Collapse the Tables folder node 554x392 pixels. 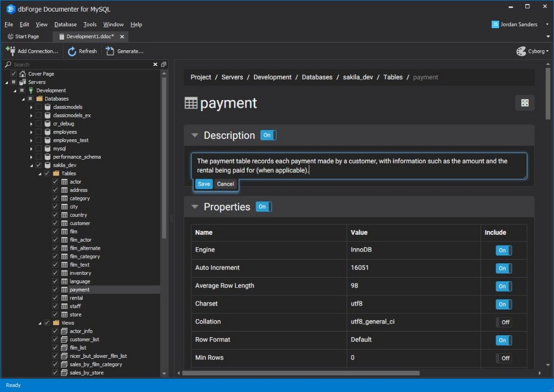click(x=39, y=174)
